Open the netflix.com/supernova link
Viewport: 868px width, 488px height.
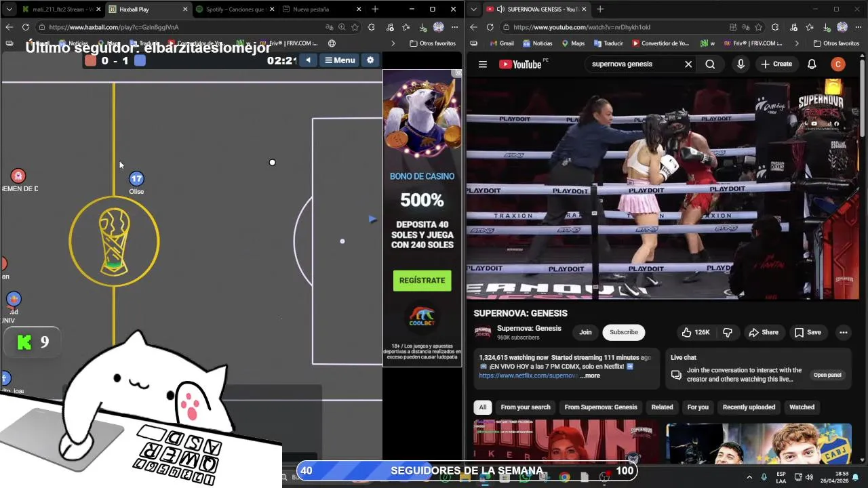tap(528, 375)
